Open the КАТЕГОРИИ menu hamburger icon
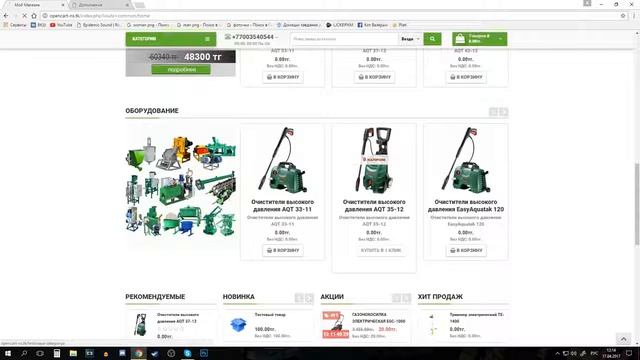640x360 pixels. (207, 39)
